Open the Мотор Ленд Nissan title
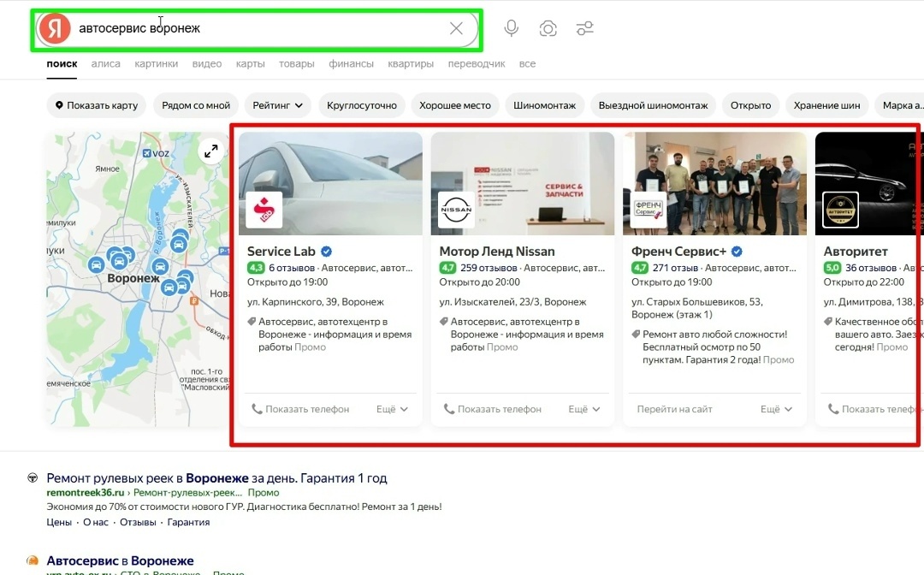This screenshot has height=575, width=924. point(497,252)
